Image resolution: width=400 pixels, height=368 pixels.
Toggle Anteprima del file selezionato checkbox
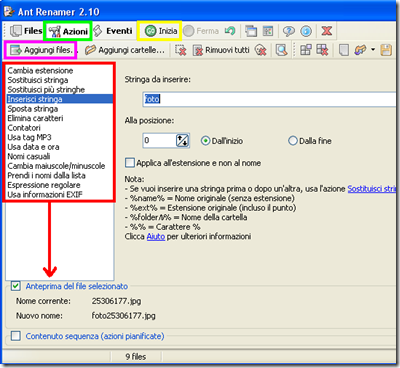15,286
